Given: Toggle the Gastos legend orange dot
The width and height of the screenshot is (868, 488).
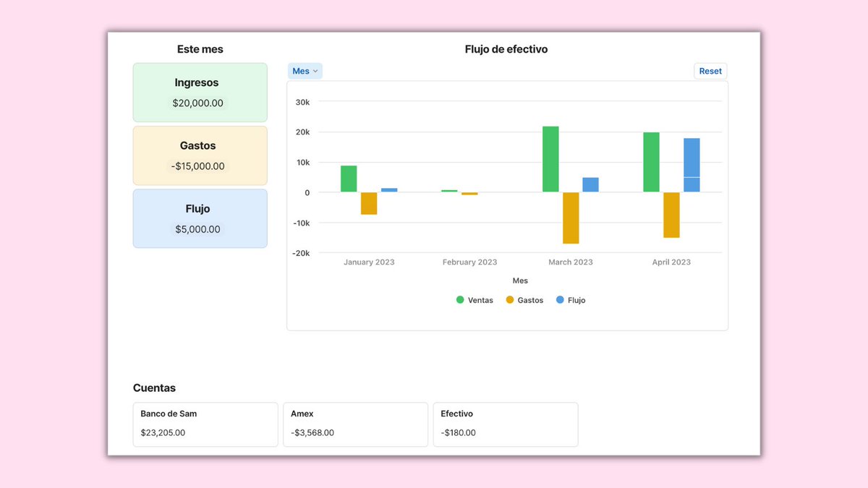Looking at the screenshot, I should [510, 300].
